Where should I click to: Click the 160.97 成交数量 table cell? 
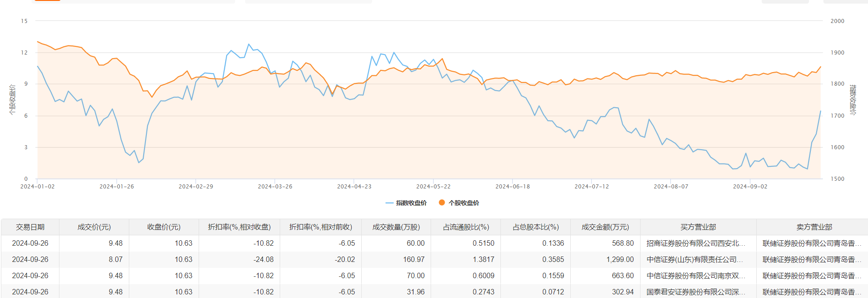point(414,260)
